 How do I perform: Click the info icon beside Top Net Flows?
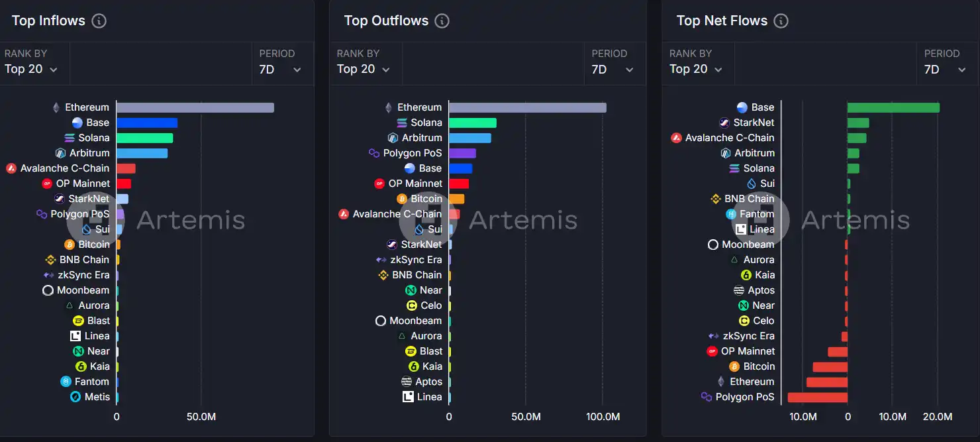point(781,21)
